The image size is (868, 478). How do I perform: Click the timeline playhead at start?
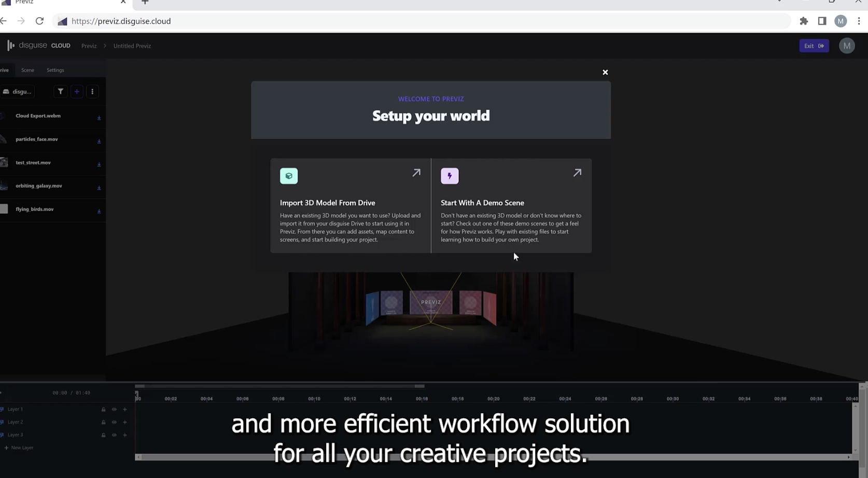[137, 396]
